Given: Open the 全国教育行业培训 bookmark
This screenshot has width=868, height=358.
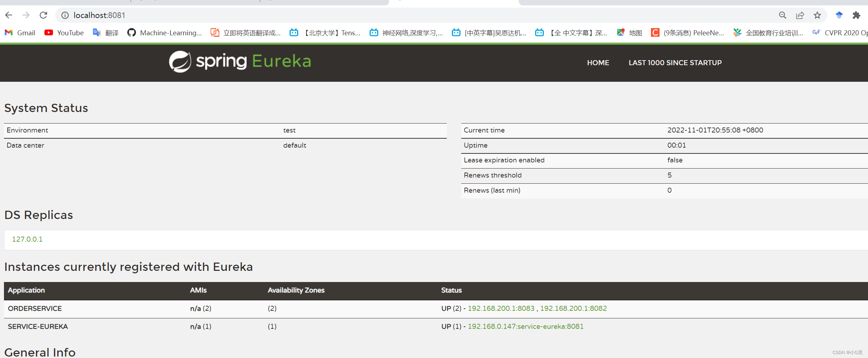Looking at the screenshot, I should pos(768,33).
